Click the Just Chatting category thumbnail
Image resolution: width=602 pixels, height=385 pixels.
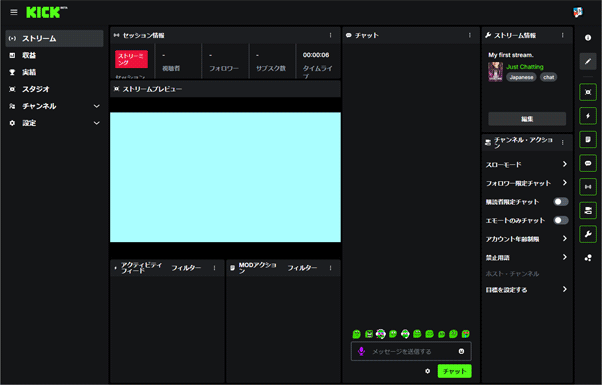click(x=495, y=72)
